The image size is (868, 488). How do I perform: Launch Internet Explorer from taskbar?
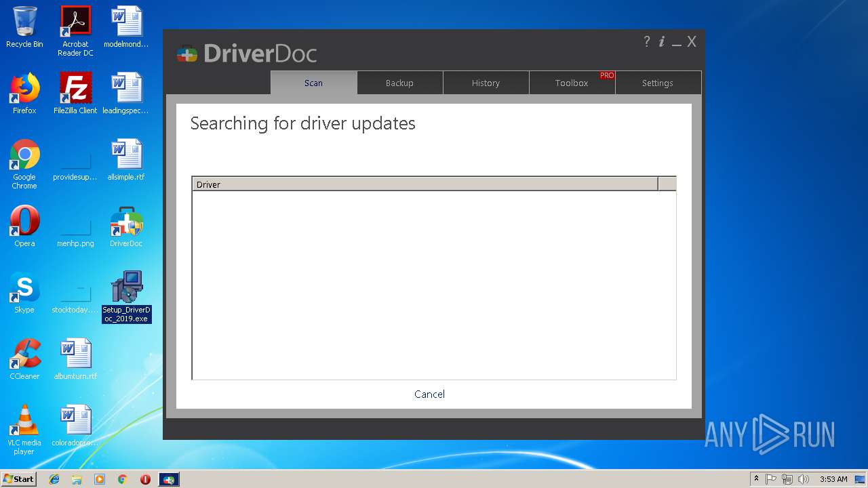point(54,479)
